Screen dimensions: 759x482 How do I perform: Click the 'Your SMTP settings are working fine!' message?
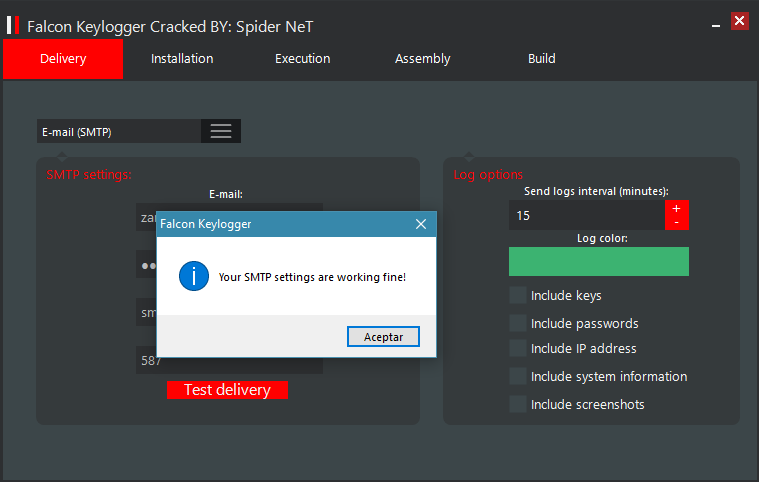tap(312, 277)
